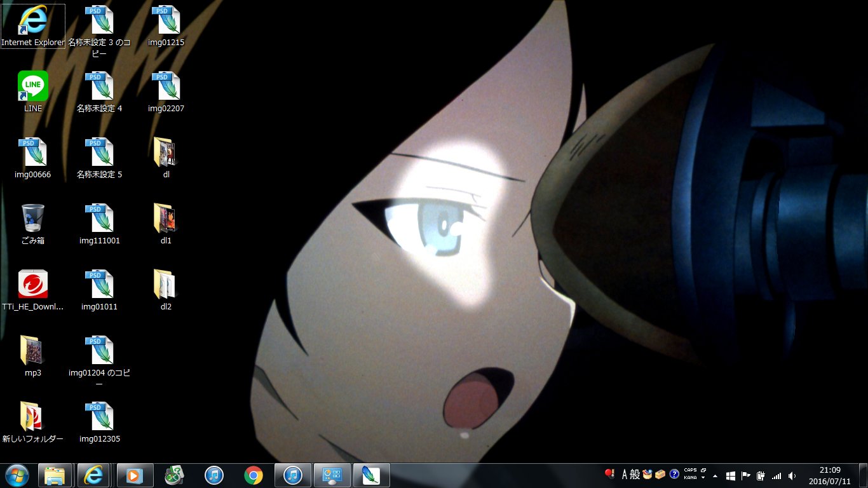Select the mp3 folder on desktop
The width and height of the screenshot is (868, 488).
pos(33,356)
